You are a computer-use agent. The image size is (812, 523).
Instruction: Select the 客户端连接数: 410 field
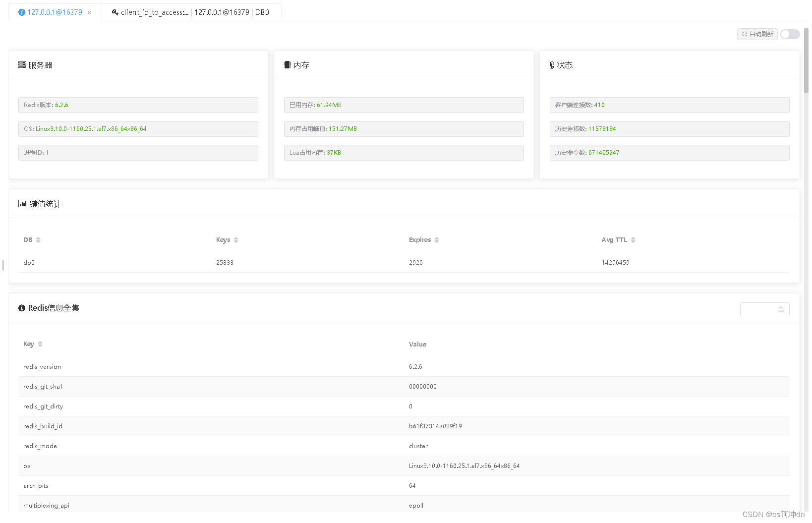(x=670, y=105)
